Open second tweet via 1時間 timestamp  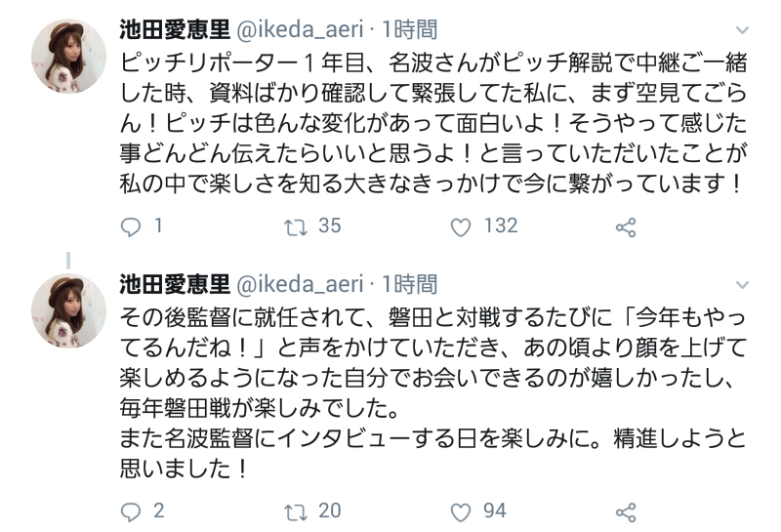[x=410, y=284]
